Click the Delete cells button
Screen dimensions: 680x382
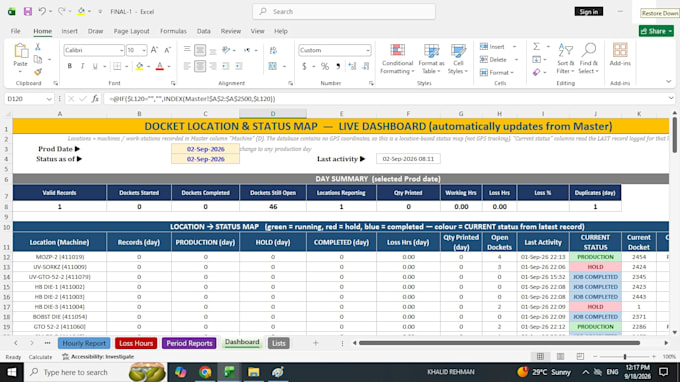coord(494,60)
